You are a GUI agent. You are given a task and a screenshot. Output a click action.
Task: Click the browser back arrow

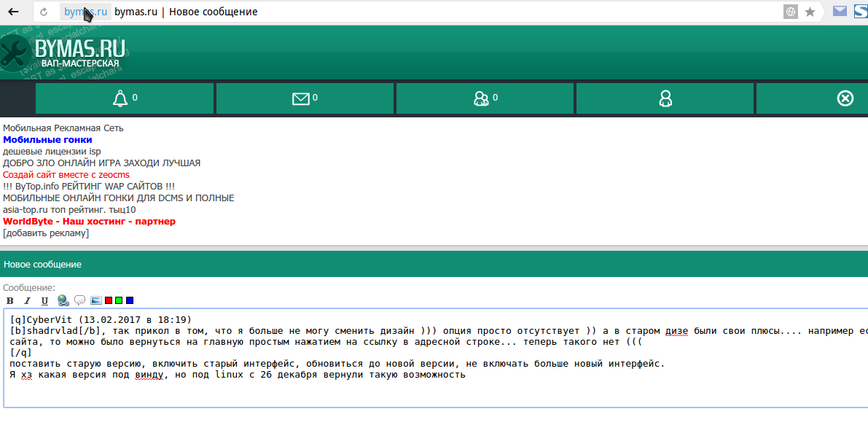click(13, 12)
